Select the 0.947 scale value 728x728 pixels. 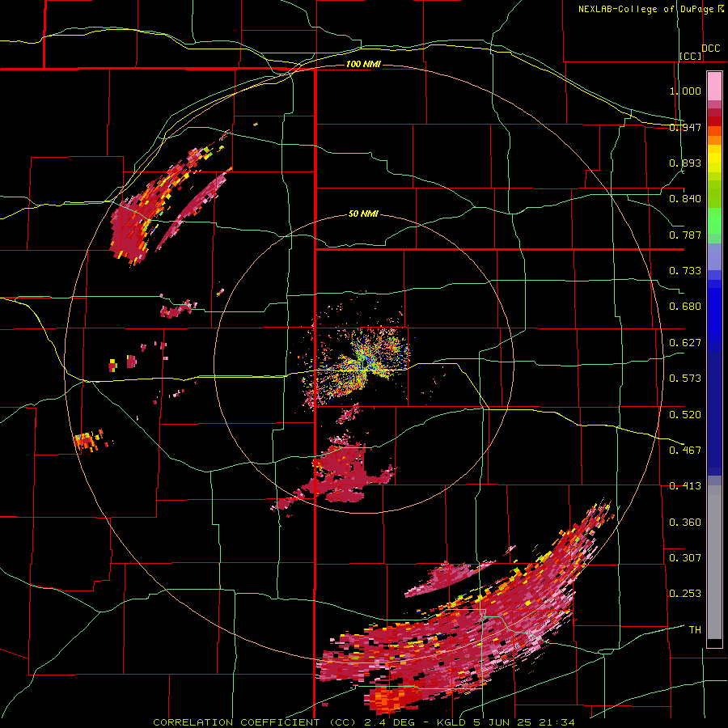coord(685,127)
